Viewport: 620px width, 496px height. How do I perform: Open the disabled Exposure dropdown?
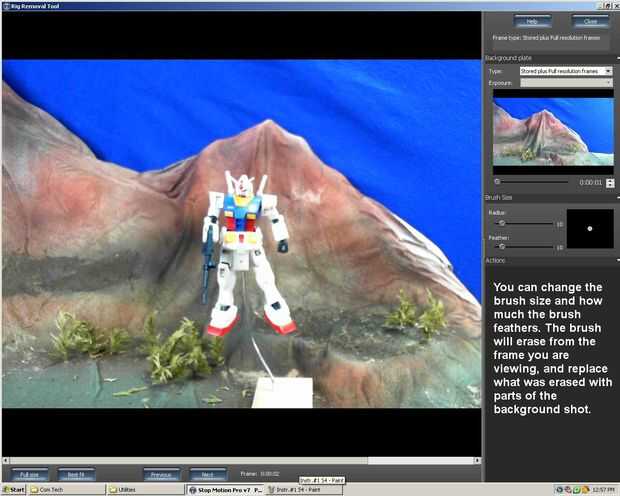[x=566, y=83]
